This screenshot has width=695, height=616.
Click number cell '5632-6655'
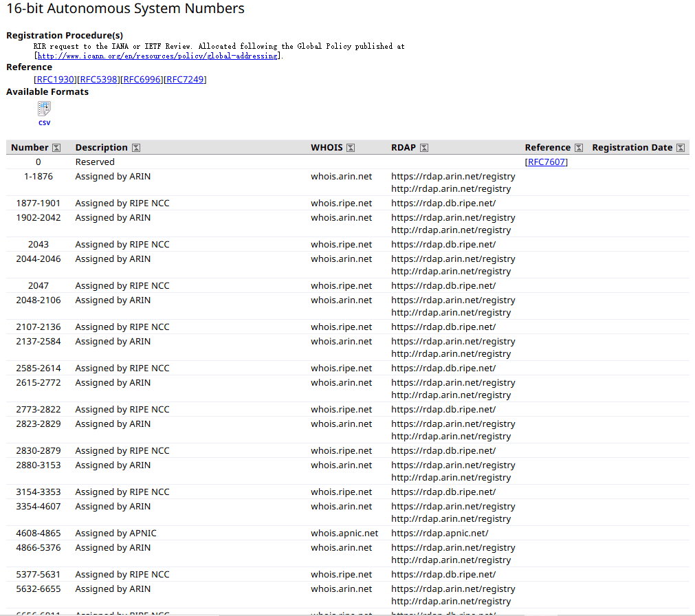click(x=38, y=588)
